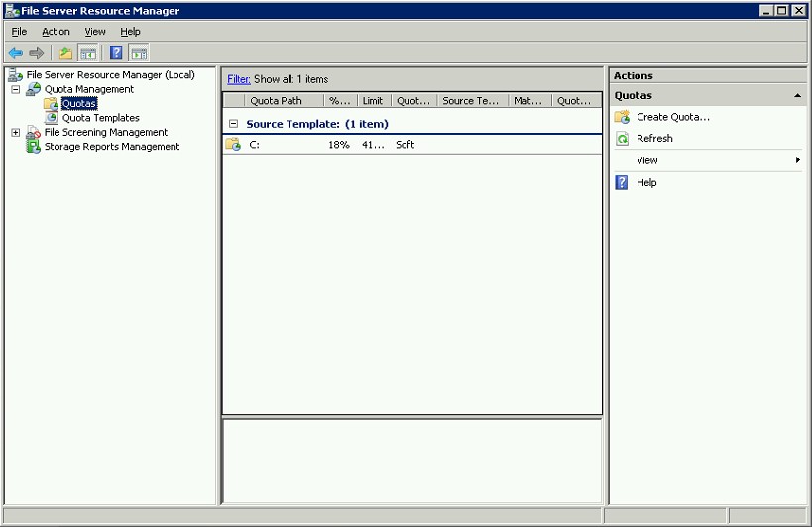Image resolution: width=812 pixels, height=527 pixels.
Task: Select File Screening Management tree item
Action: pyautogui.click(x=106, y=132)
